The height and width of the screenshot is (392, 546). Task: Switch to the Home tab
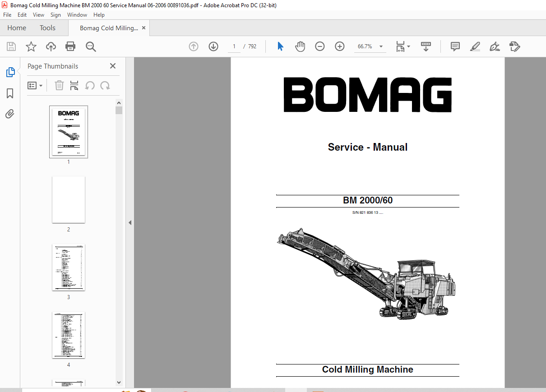(17, 28)
